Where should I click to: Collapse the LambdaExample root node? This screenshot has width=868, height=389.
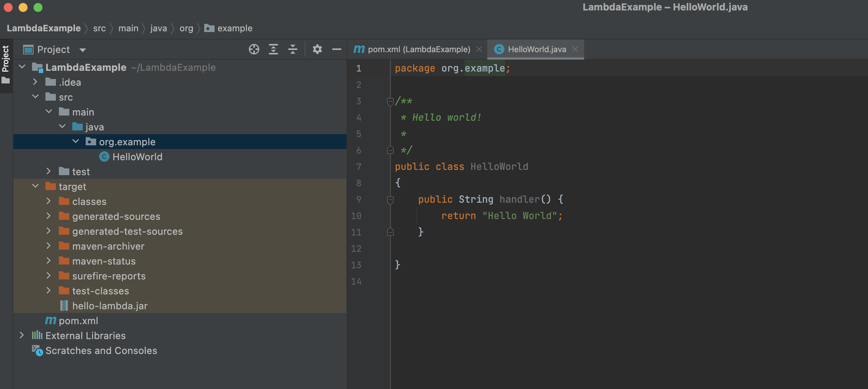(x=22, y=67)
